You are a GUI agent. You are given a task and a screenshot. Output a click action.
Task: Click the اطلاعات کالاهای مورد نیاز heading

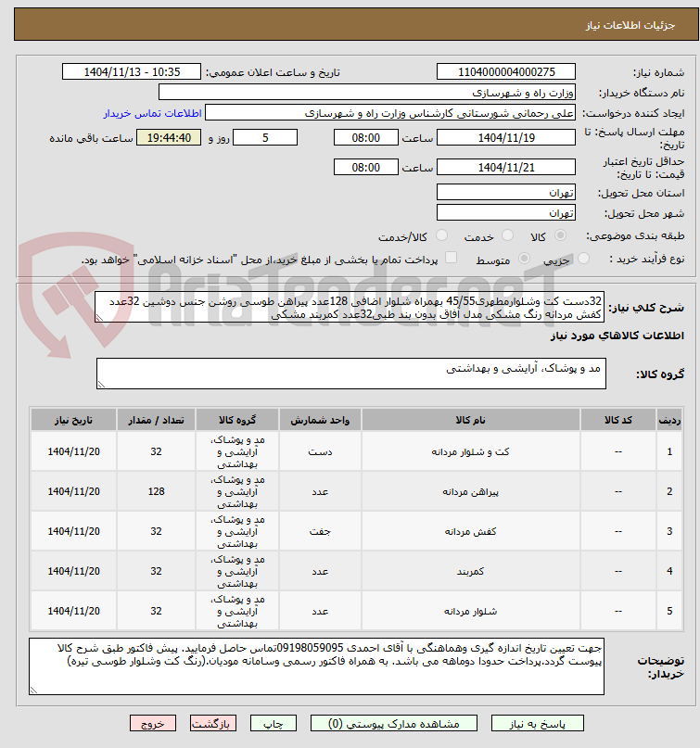(617, 336)
